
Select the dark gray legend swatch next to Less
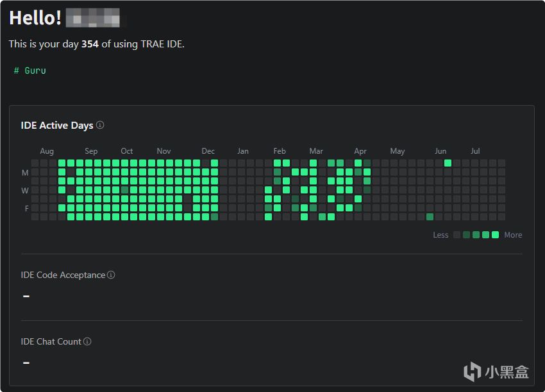[457, 234]
